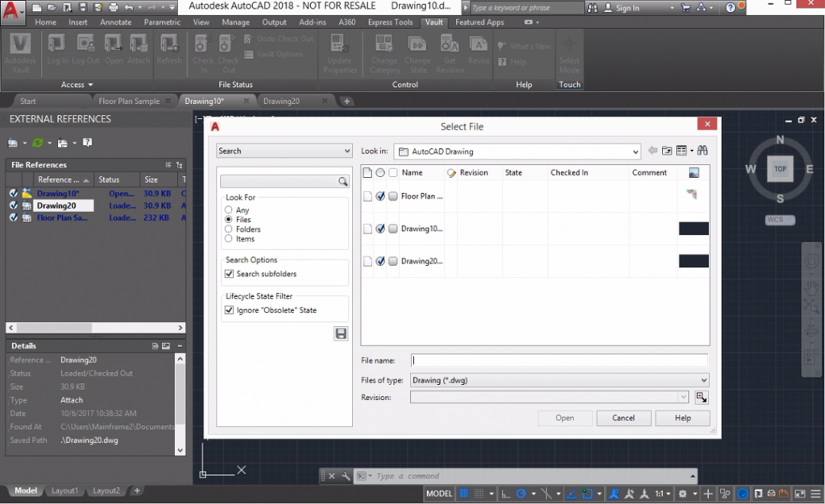Click the Open file quick access icon

(52, 7)
